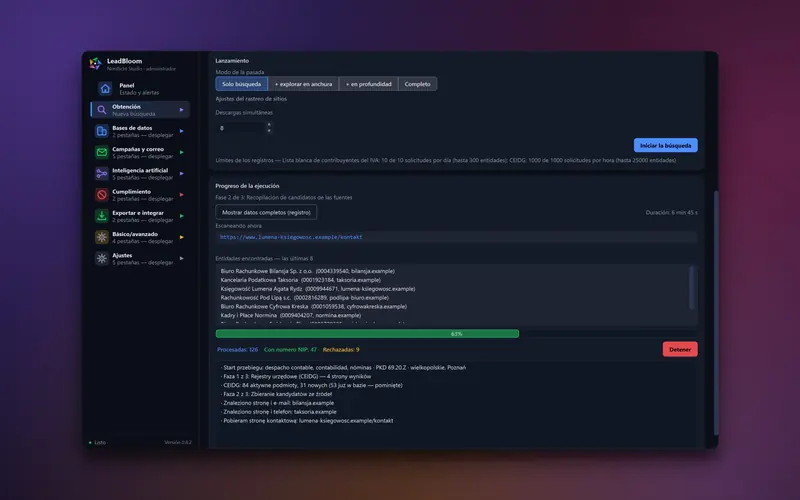Screen dimensions: 800x500
Task: Open the Panel home icon
Action: tap(105, 89)
